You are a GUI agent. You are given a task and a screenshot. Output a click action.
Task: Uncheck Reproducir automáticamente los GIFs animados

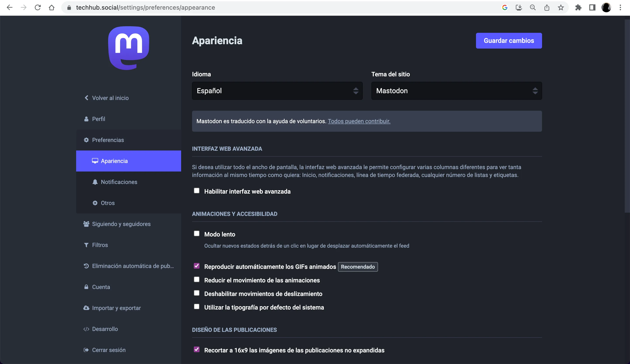point(197,266)
